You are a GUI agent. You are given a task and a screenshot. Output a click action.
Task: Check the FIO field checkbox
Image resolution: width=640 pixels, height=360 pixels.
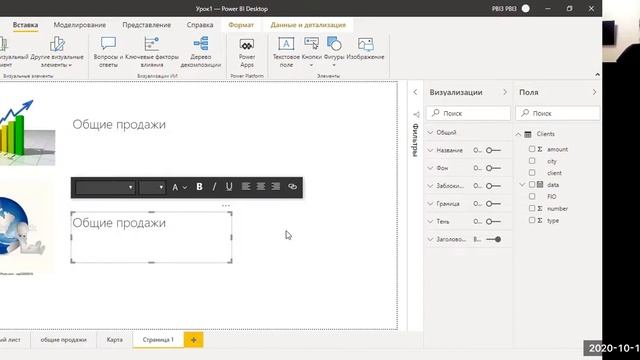(532, 196)
